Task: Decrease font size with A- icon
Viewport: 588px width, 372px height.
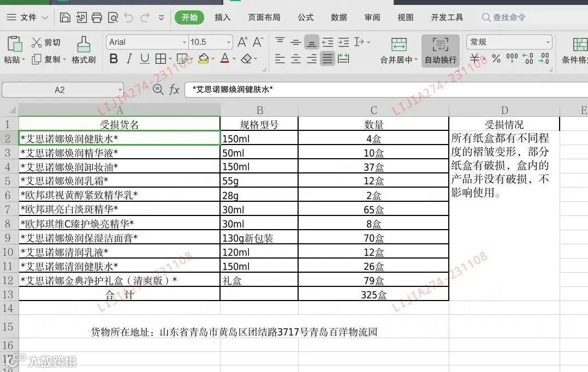Action: tap(258, 42)
